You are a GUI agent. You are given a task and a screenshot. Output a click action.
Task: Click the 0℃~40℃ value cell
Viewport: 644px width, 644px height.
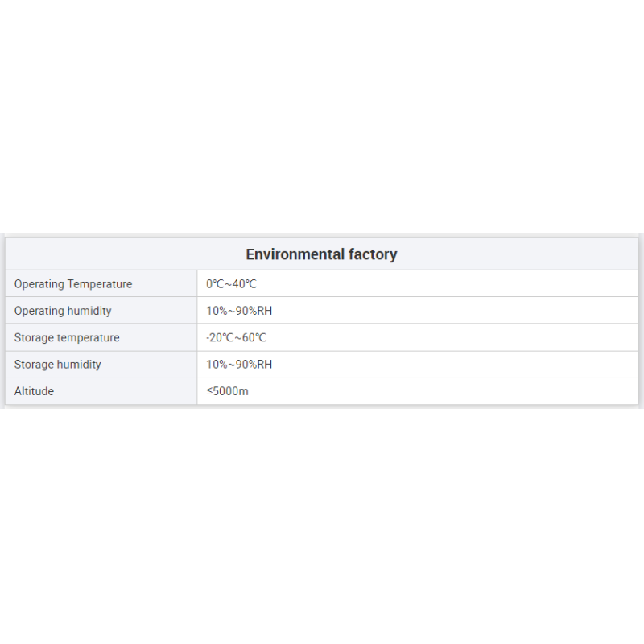pos(417,284)
